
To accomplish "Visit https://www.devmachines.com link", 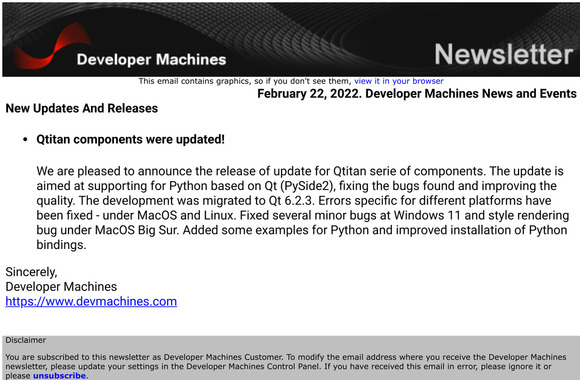I will click(x=91, y=301).
